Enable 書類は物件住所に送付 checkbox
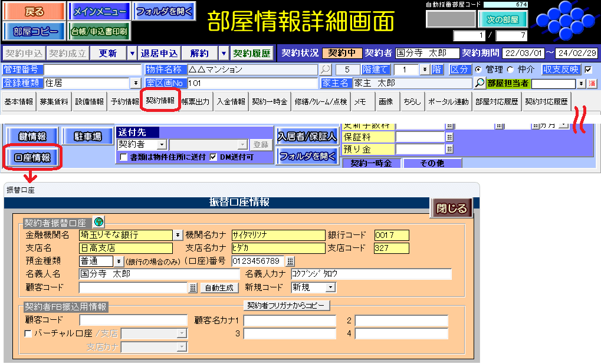The width and height of the screenshot is (601, 364). tap(123, 157)
